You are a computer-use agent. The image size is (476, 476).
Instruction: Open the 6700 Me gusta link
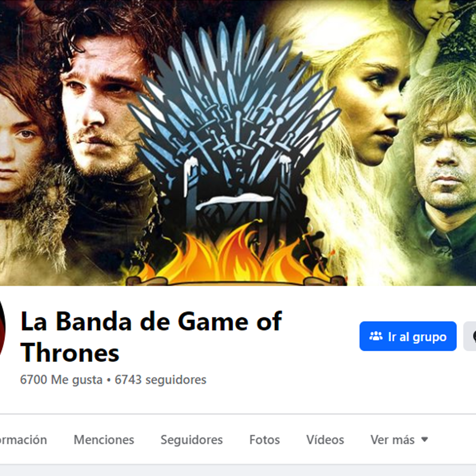tap(61, 380)
